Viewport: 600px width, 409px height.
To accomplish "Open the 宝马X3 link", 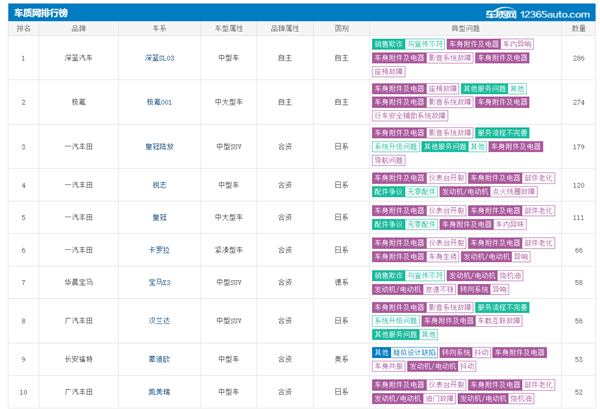I will pos(159,282).
